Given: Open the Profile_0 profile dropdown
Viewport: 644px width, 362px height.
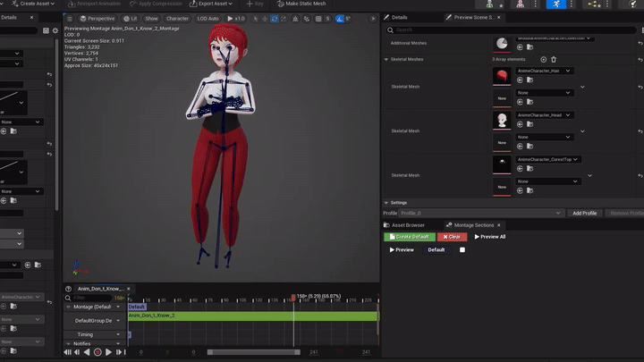Looking at the screenshot, I should [x=481, y=213].
